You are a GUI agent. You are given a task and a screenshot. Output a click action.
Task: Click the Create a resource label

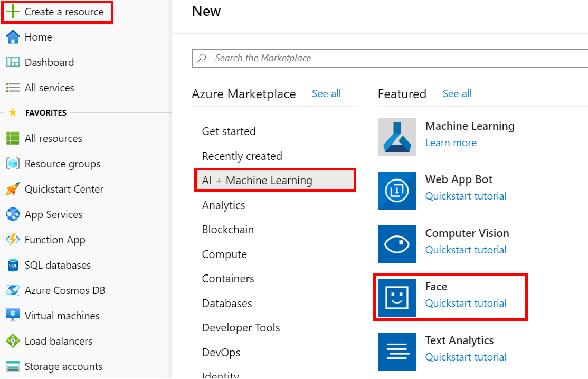(64, 12)
